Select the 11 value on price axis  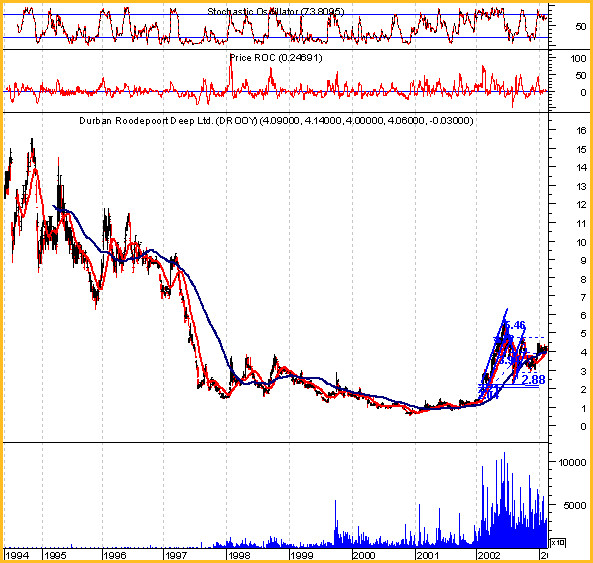pos(581,223)
